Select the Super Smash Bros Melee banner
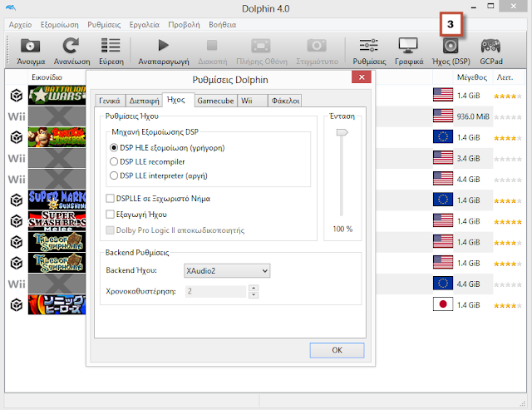Image resolution: width=532 pixels, height=410 pixels. pos(57,221)
